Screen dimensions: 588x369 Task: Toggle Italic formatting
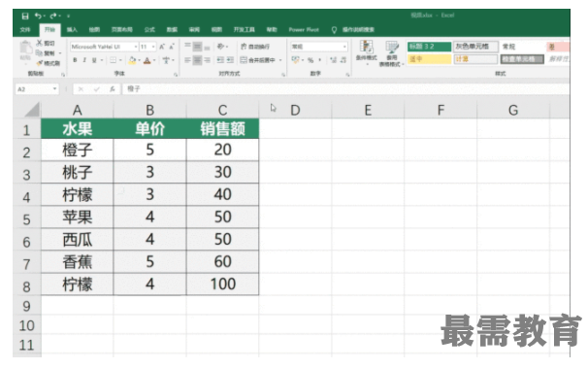pyautogui.click(x=84, y=60)
